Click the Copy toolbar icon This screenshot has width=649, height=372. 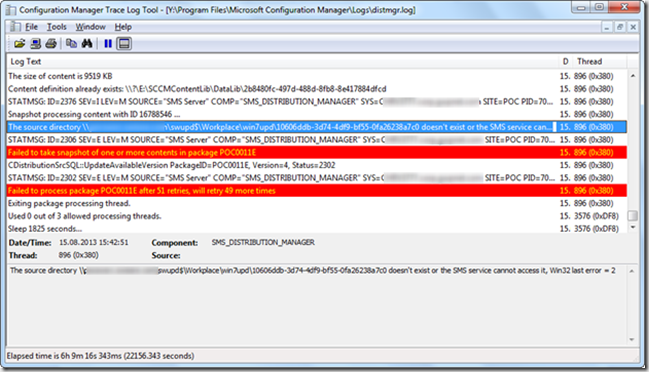pyautogui.click(x=71, y=43)
